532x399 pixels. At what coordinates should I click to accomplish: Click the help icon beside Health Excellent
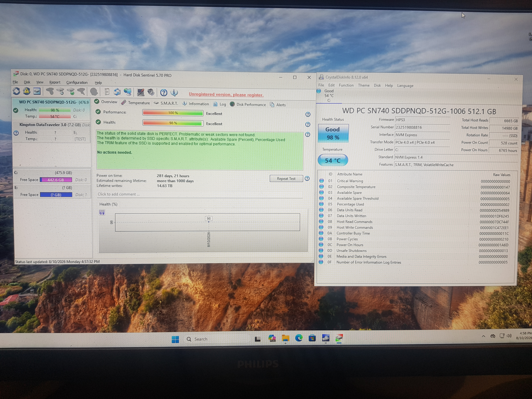pyautogui.click(x=308, y=125)
